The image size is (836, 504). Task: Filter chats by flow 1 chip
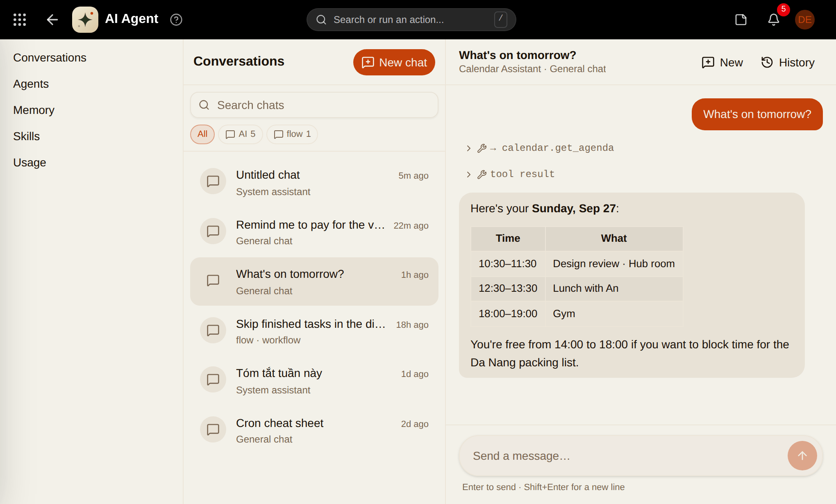(x=292, y=134)
